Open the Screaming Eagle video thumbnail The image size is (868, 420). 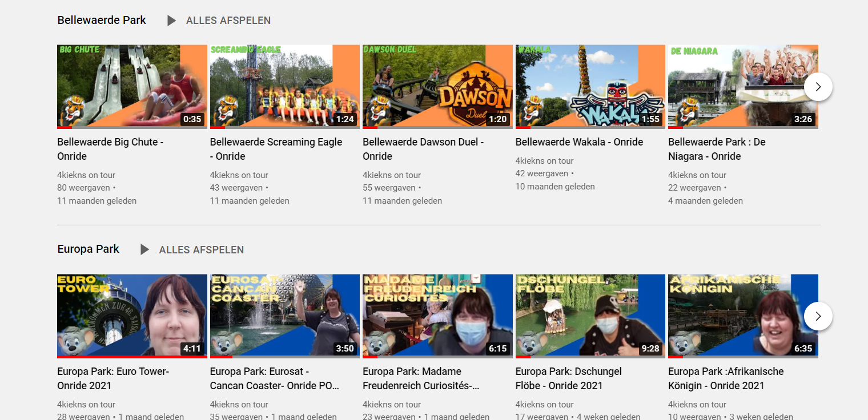[x=285, y=87]
